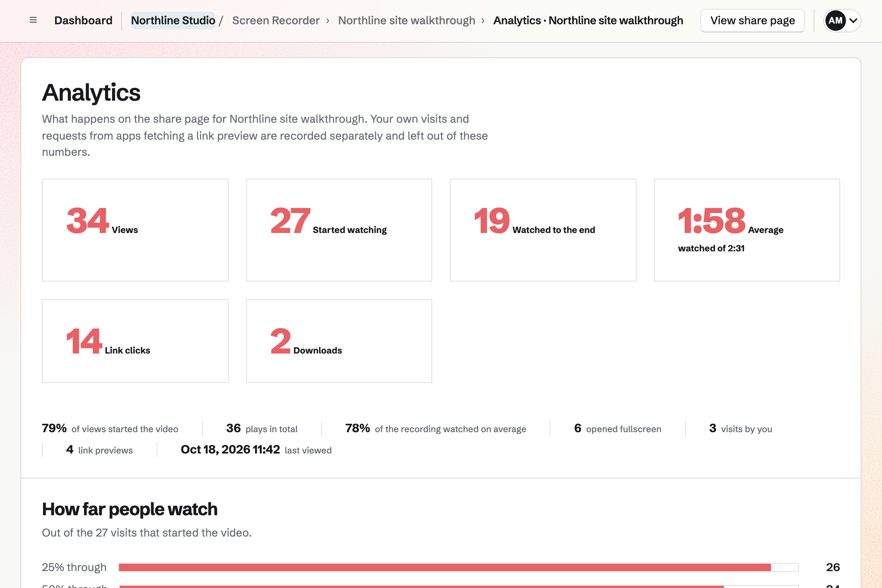
Task: Click the 14 Link clicks card
Action: pyautogui.click(x=135, y=341)
